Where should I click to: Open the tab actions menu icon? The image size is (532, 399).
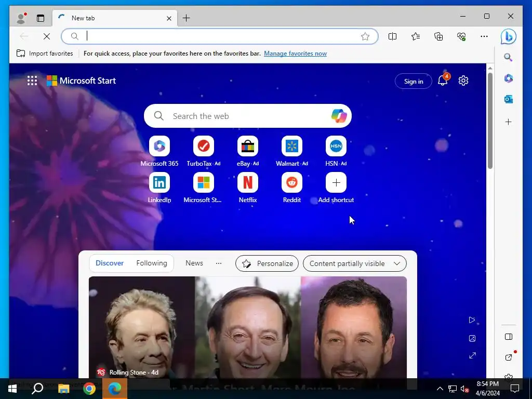41,18
